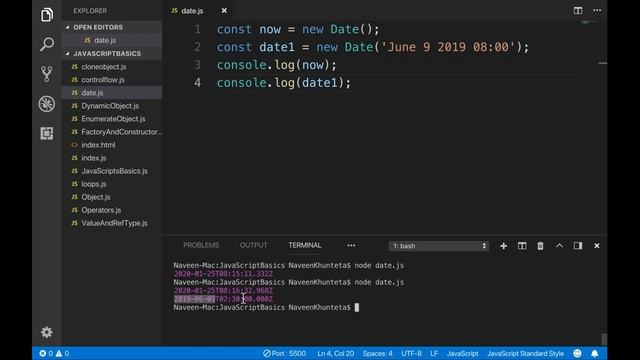640x360 pixels.
Task: Open DynamicObject.js file
Action: tap(110, 106)
